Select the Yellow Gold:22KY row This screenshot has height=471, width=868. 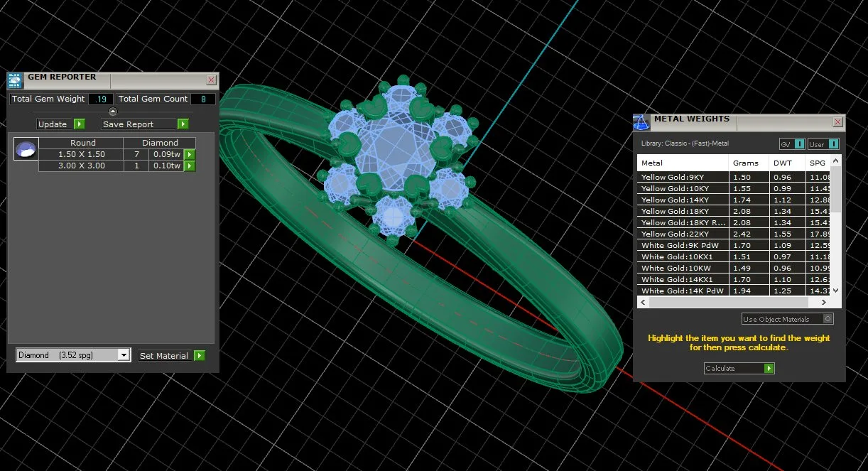pos(734,234)
